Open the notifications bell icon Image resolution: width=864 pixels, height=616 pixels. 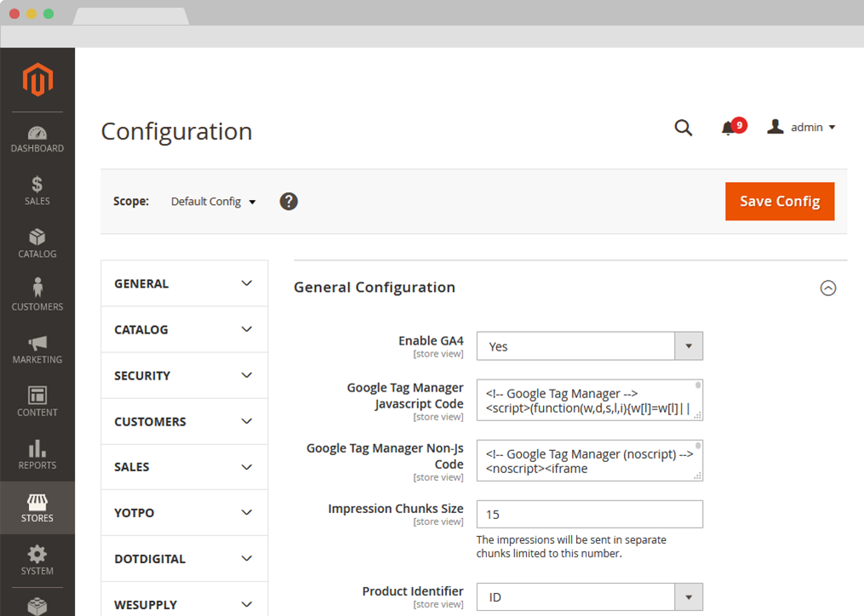click(728, 128)
